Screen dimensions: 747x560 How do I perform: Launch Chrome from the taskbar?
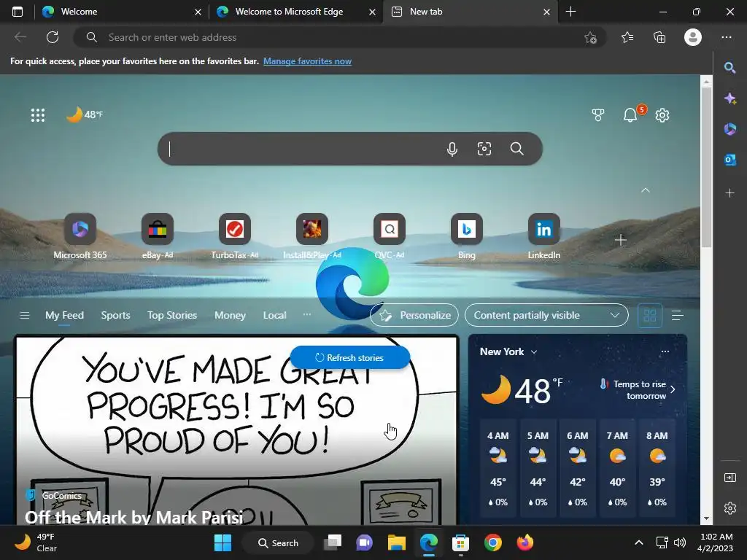[492, 542]
